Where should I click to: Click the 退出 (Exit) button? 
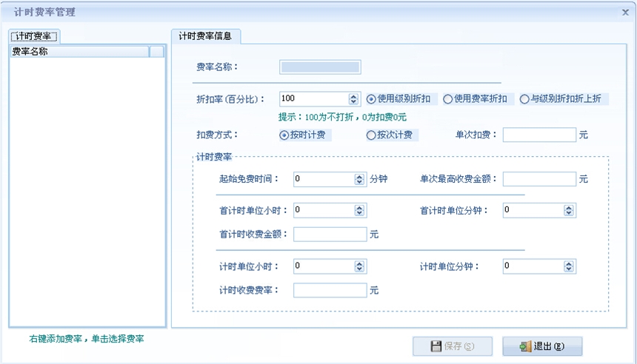542,346
